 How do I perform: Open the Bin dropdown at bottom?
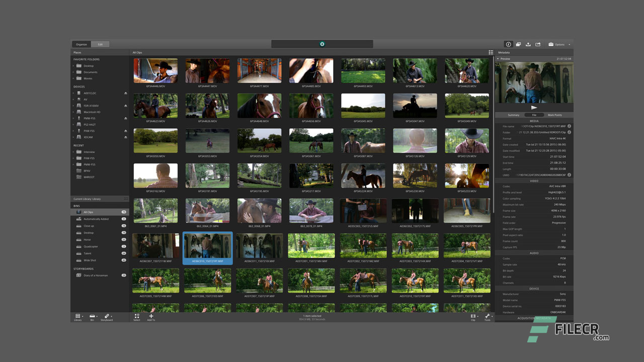tap(93, 317)
